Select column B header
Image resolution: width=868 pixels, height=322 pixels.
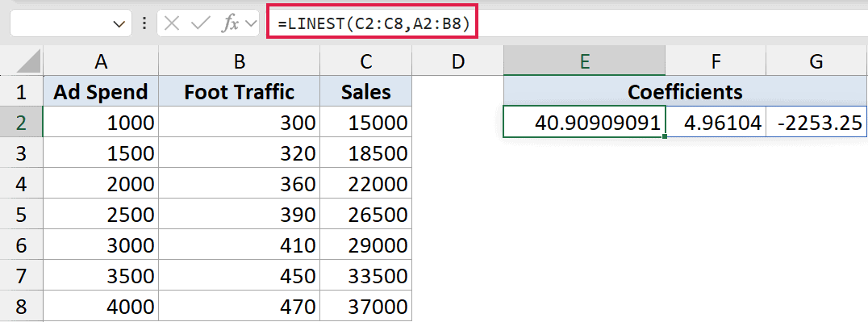[x=239, y=61]
